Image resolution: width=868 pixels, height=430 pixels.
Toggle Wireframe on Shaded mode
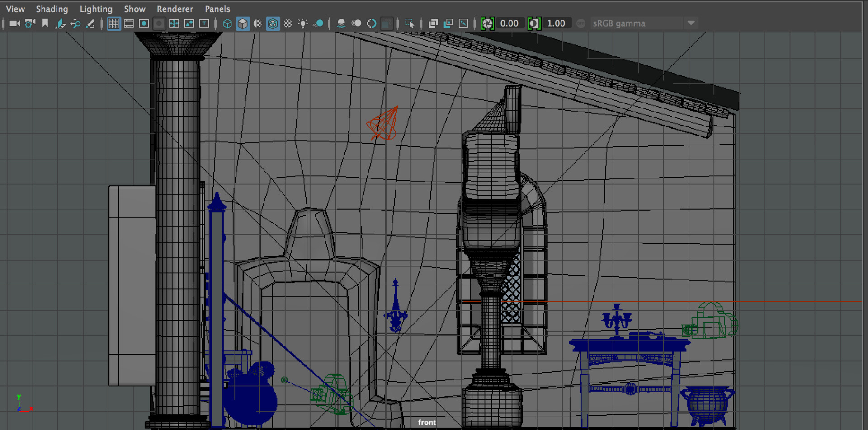pyautogui.click(x=273, y=23)
